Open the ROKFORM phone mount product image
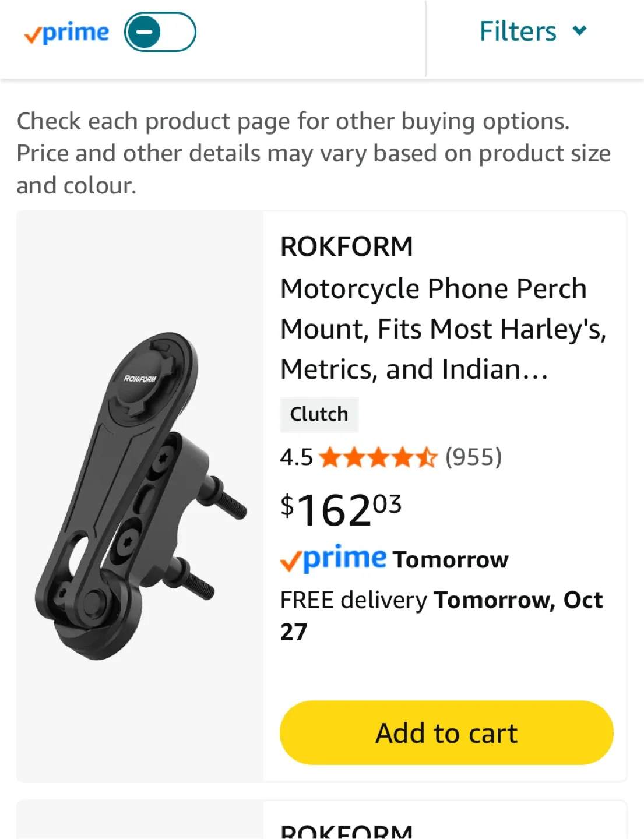This screenshot has width=644, height=839. [140, 496]
